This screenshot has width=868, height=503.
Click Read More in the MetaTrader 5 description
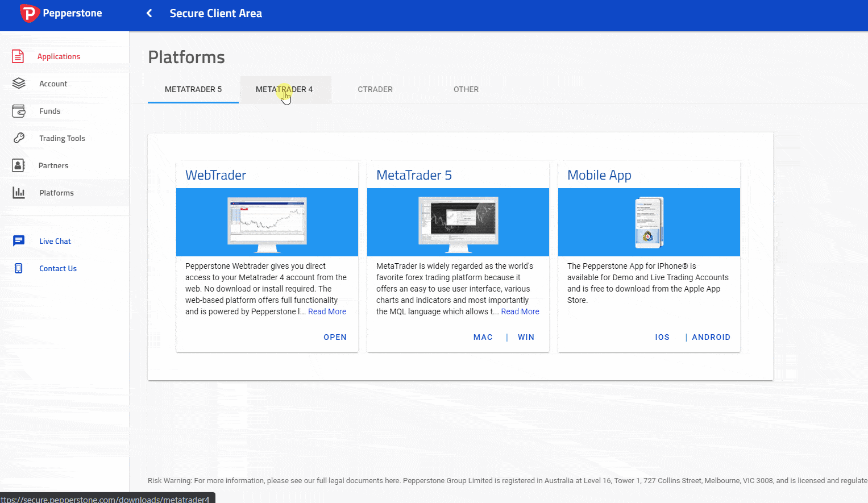click(x=520, y=311)
